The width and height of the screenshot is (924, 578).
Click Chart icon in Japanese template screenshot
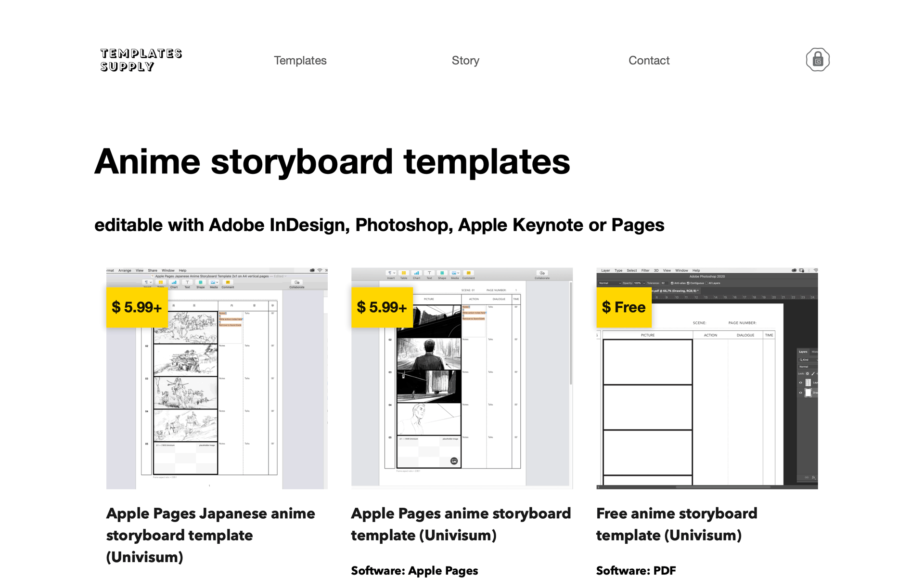(x=174, y=283)
